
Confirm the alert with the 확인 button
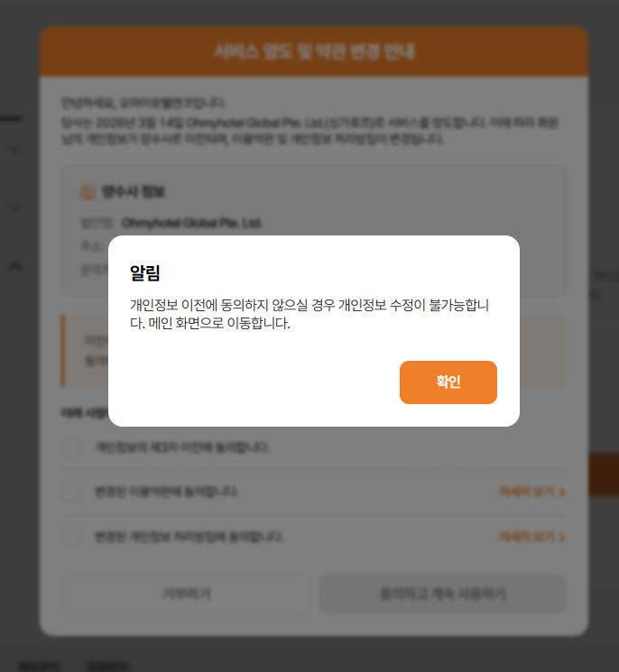point(448,382)
